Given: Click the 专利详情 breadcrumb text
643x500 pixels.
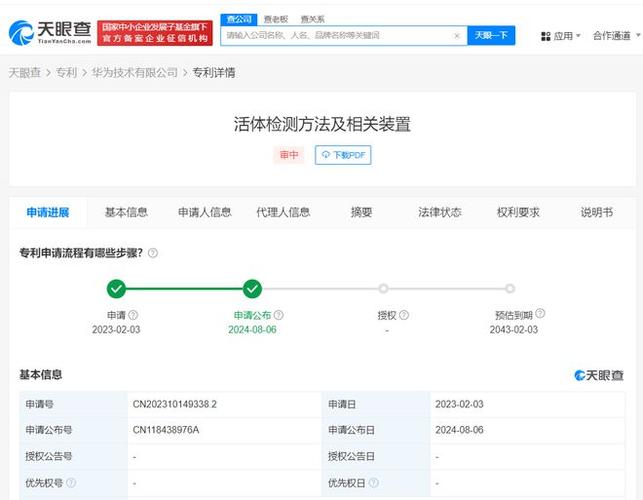Looking at the screenshot, I should (214, 73).
